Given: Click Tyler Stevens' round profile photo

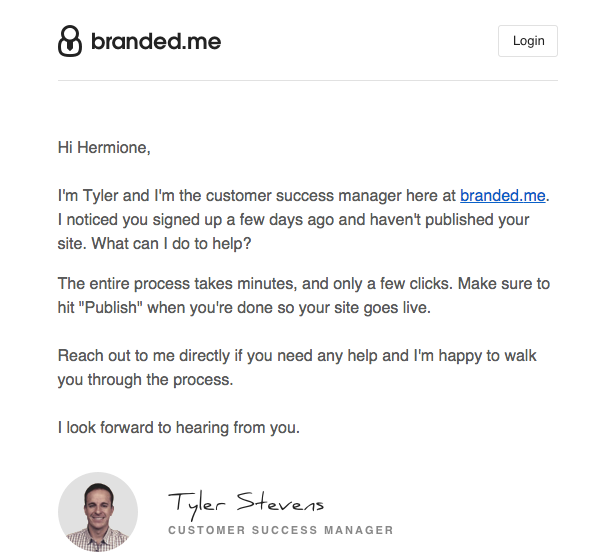Looking at the screenshot, I should tap(98, 512).
